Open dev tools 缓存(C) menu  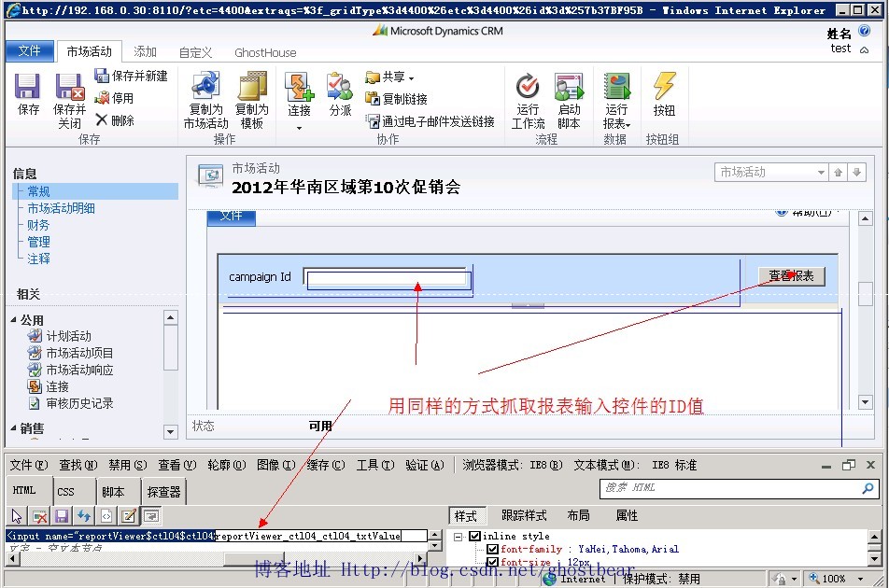click(x=325, y=465)
